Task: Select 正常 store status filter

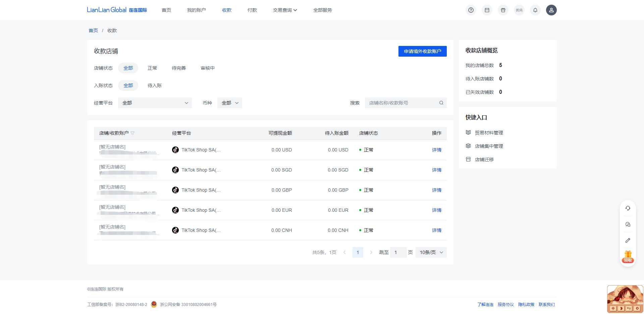Action: click(152, 68)
